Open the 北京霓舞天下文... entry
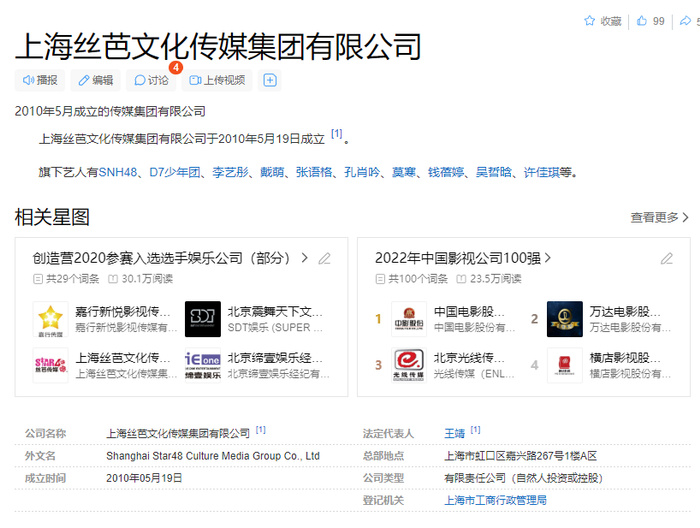700x528 pixels. 275,312
